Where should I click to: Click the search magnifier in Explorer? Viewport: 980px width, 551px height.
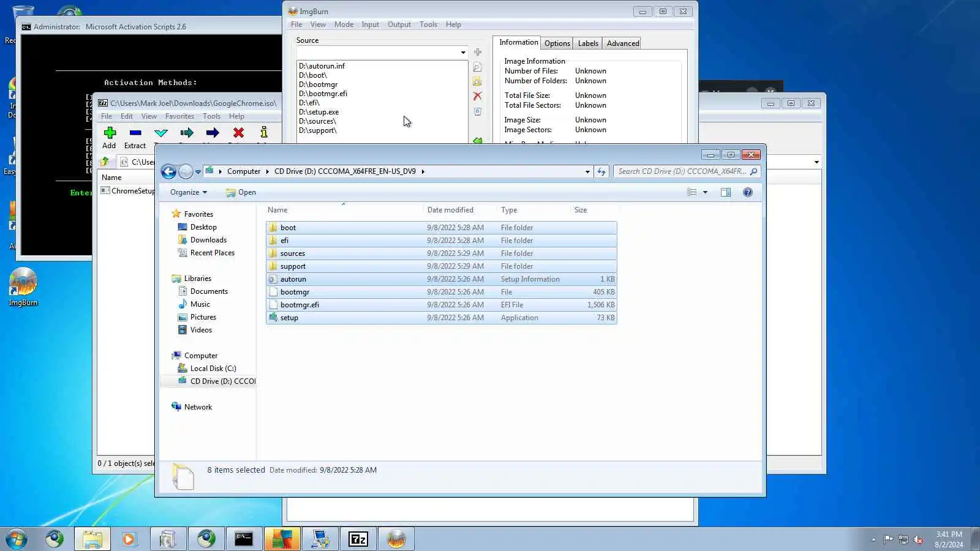click(x=754, y=171)
